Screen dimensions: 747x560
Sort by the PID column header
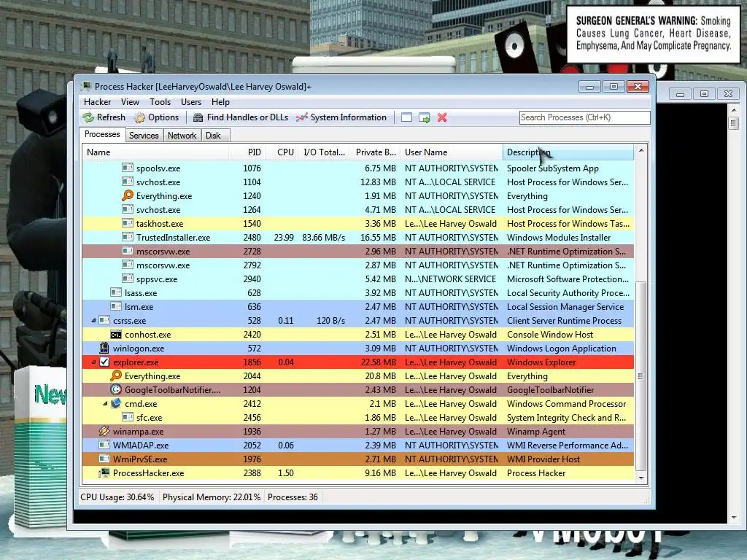(x=247, y=152)
